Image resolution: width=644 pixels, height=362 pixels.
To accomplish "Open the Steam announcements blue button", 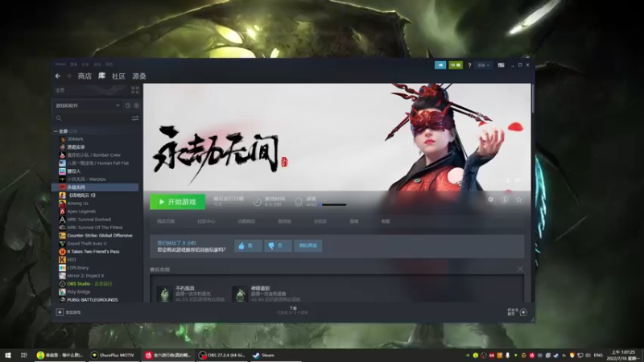I will [x=440, y=65].
